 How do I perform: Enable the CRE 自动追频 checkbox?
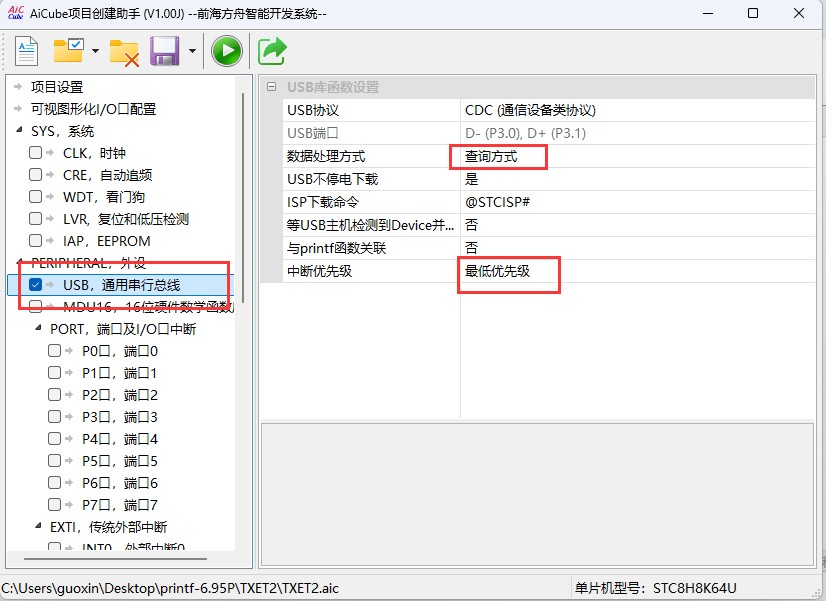click(35, 174)
